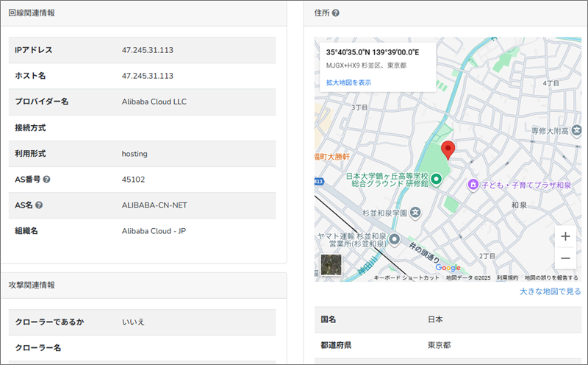Click the 専修大附高 school marker

576,131
